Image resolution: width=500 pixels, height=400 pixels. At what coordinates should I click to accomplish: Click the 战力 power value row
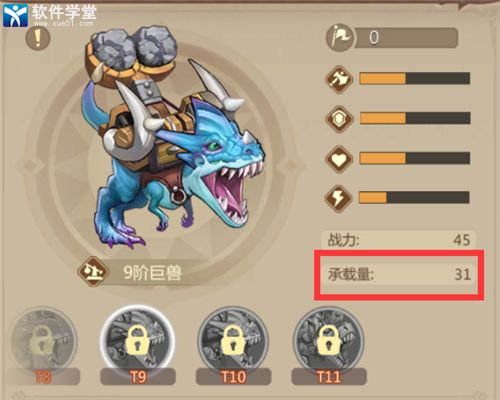click(399, 240)
